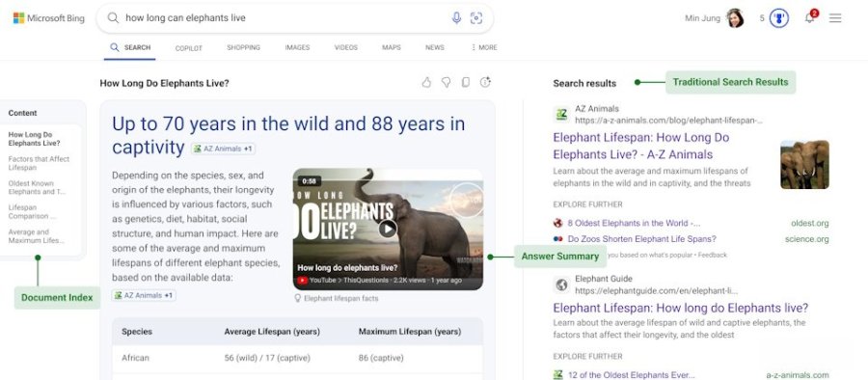Click the African species table cell
The width and height of the screenshot is (868, 380).
(x=136, y=358)
